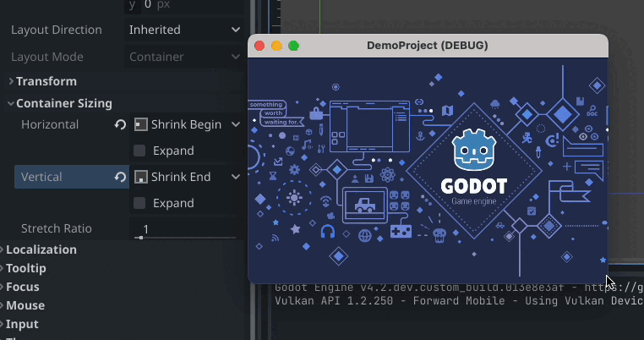The height and width of the screenshot is (340, 644).
Task: Maximize the DemoProject debug window
Action: click(293, 46)
